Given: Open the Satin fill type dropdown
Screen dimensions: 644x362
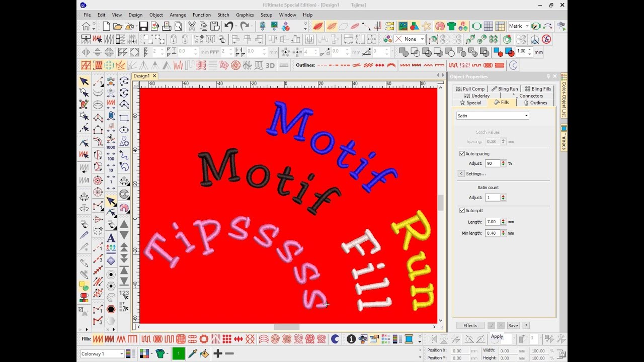Looking at the screenshot, I should pos(493,116).
